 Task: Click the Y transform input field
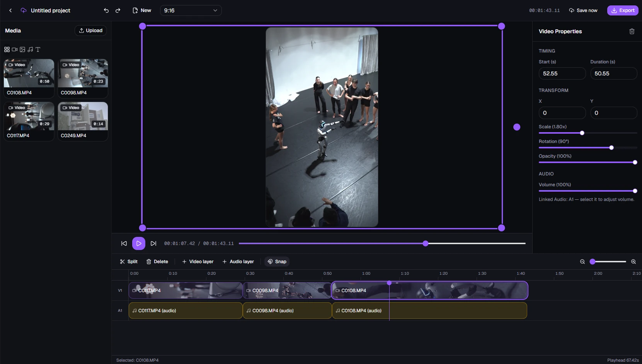(614, 113)
